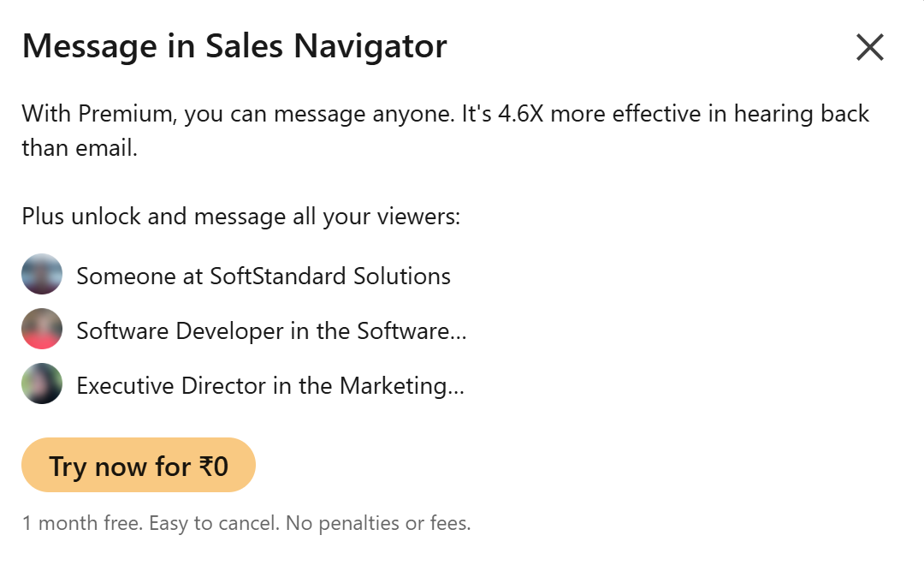Click the truncated ellipsis after 'Marketing'
Screen dimensions: 924x565
point(456,387)
